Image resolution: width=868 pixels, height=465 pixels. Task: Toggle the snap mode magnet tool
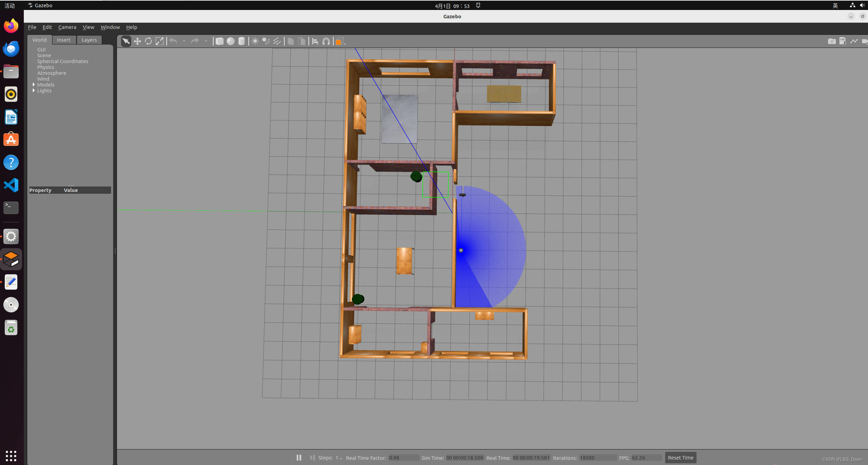pyautogui.click(x=326, y=41)
